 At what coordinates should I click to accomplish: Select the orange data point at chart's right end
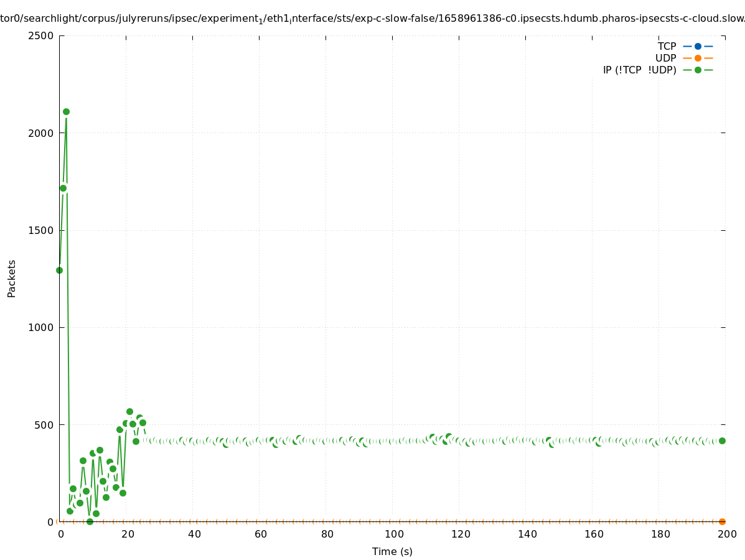722,521
